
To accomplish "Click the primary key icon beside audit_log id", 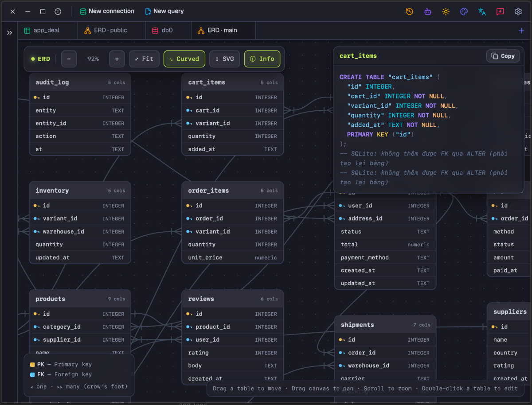I will tap(37, 97).
